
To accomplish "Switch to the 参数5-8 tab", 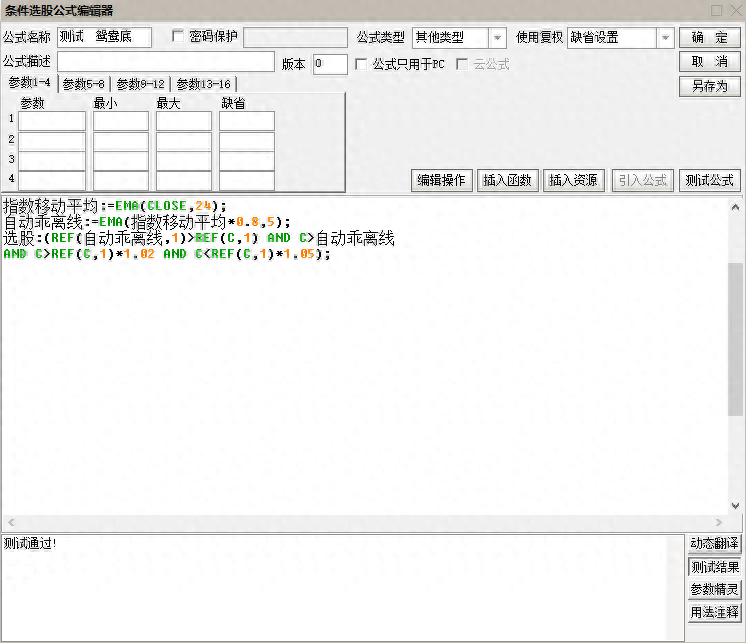I will coord(84,85).
